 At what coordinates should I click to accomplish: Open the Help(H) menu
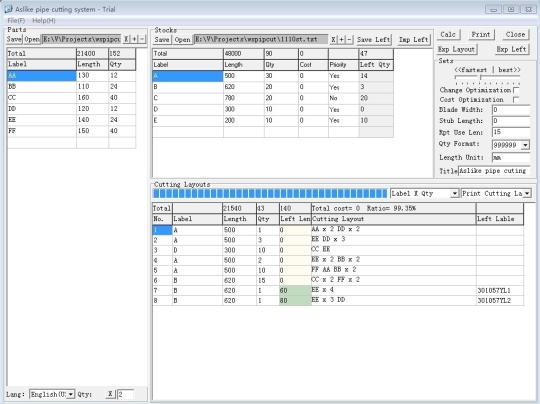coord(44,21)
